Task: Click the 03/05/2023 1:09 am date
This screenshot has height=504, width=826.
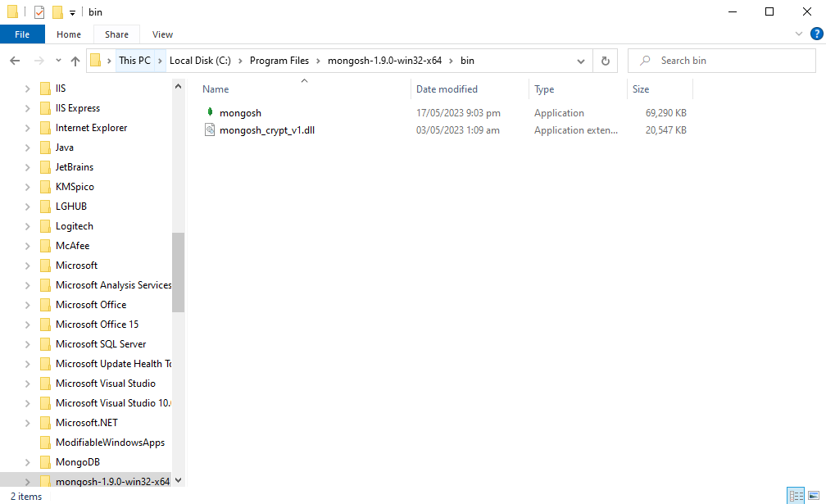Action: pos(458,130)
